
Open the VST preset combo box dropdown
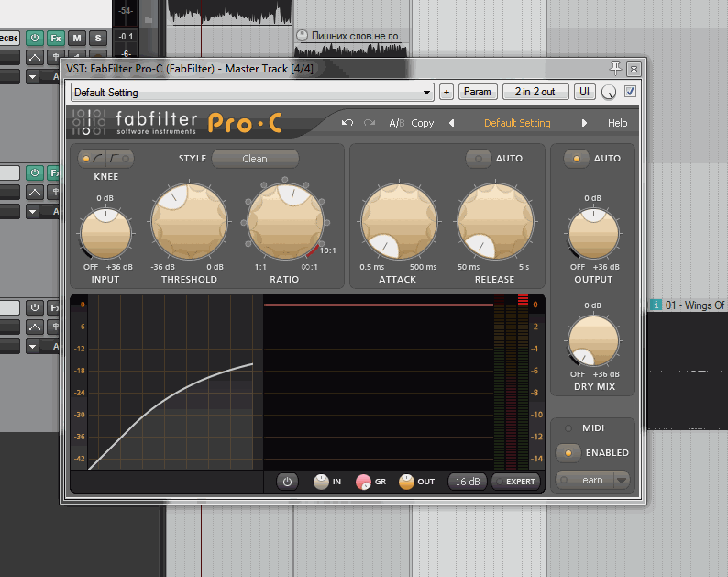(x=252, y=93)
